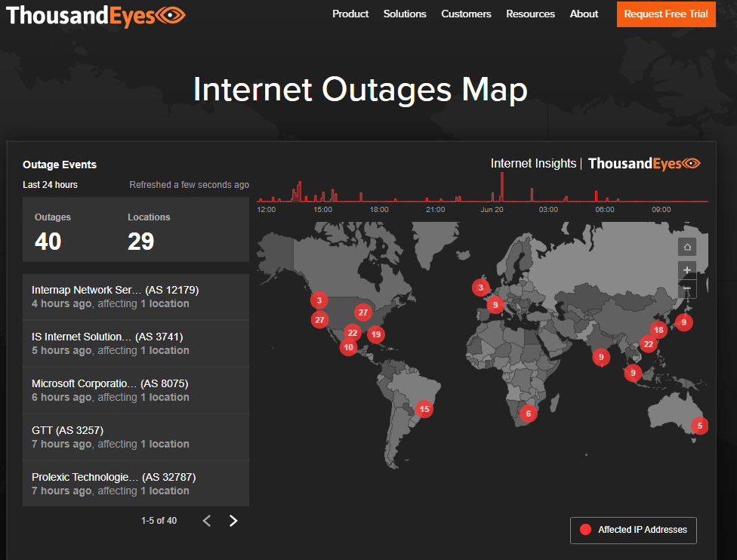Screen dimensions: 737x560
Task: Open the Solutions menu
Action: tap(405, 14)
